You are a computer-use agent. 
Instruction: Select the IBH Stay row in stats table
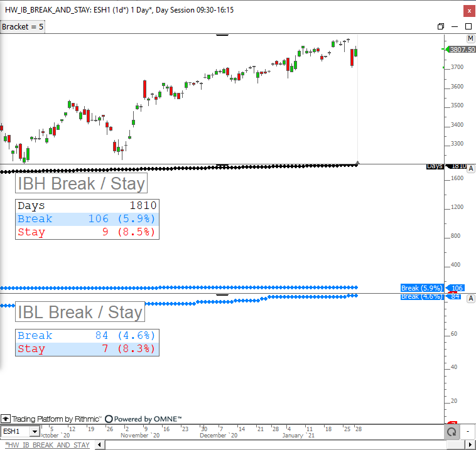[87, 232]
